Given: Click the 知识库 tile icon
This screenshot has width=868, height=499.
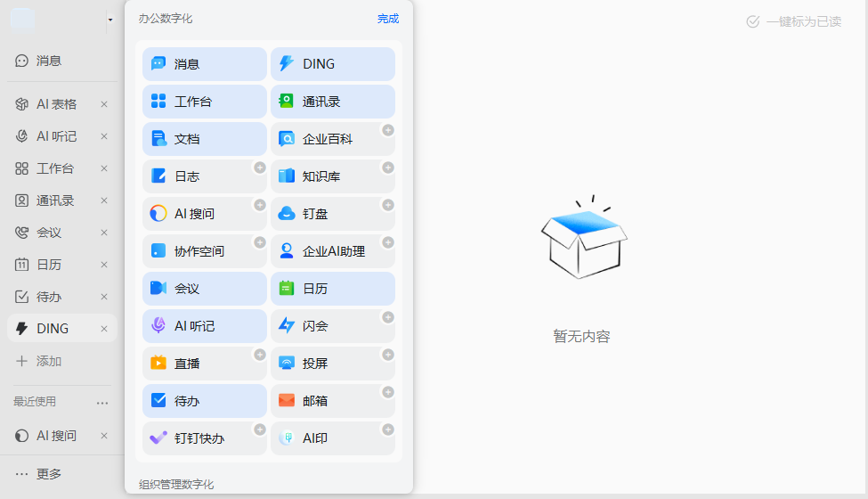Looking at the screenshot, I should pyautogui.click(x=286, y=176).
